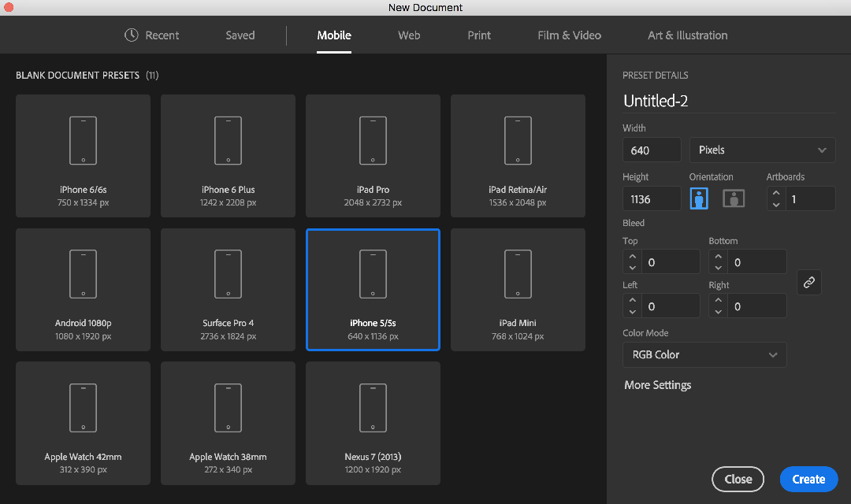The height and width of the screenshot is (504, 851).
Task: Click the Width input field
Action: click(652, 150)
